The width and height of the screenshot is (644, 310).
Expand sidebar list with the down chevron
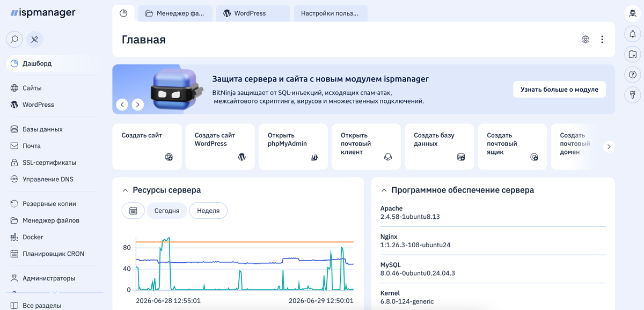pos(54,292)
